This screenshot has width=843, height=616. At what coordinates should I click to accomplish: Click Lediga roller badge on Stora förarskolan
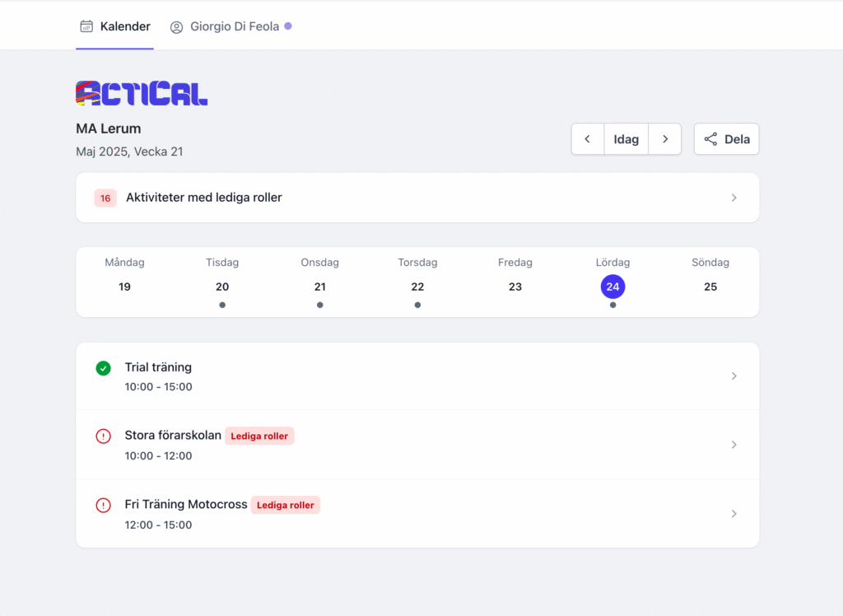[x=259, y=436]
